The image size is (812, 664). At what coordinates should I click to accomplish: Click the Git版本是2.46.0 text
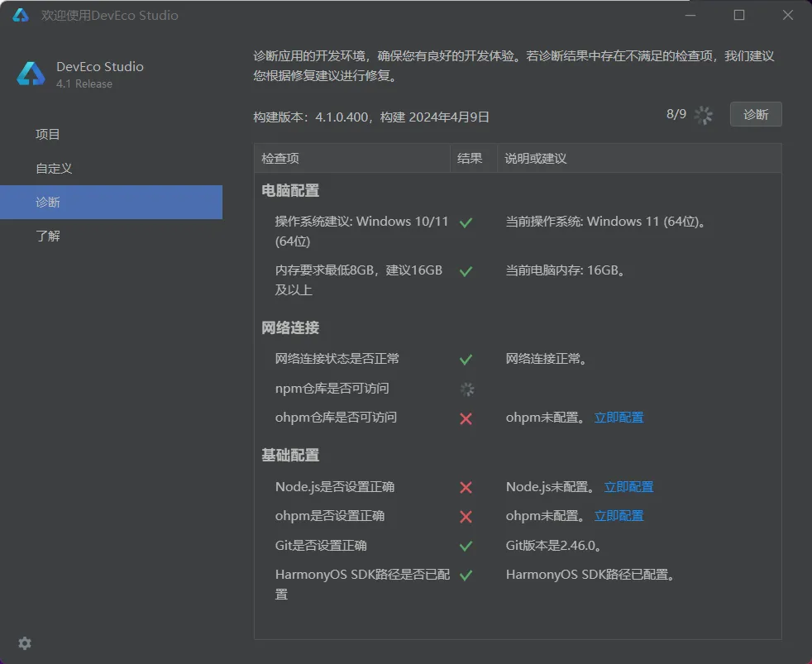pyautogui.click(x=553, y=546)
